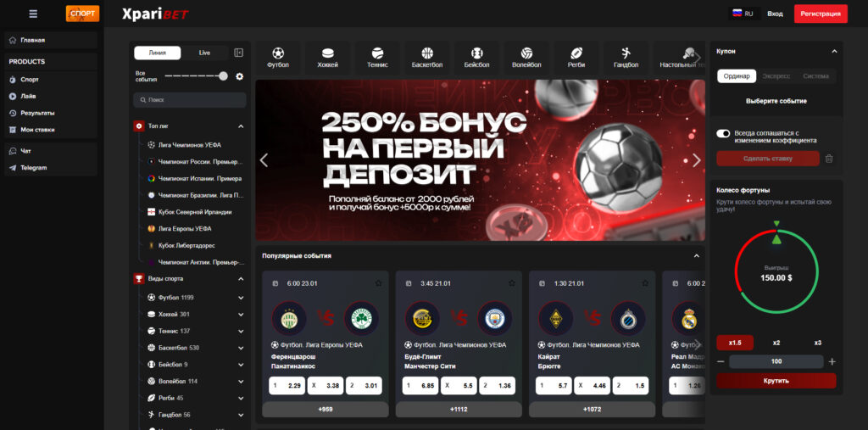This screenshot has width=868, height=430.
Task: Open Лига Чемпионов УЕФА league
Action: point(190,145)
